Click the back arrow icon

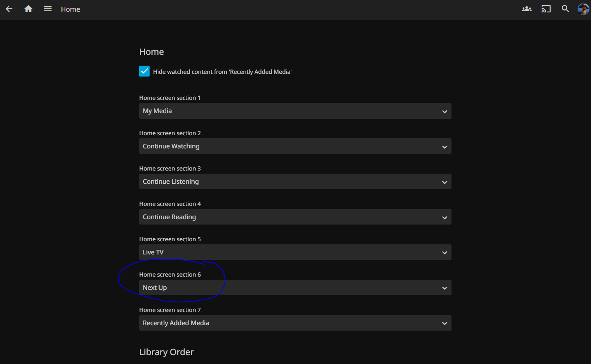click(x=9, y=9)
